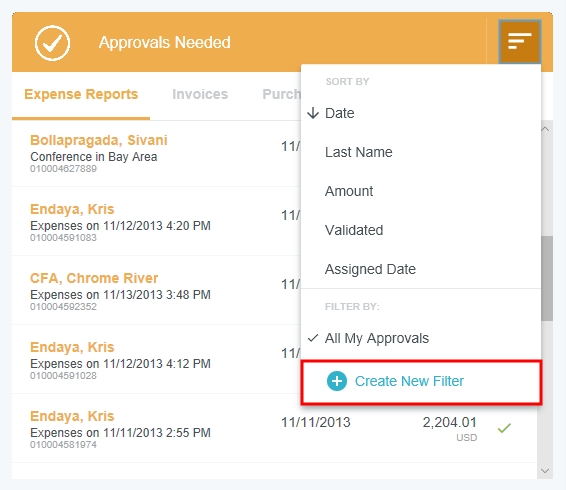Open Create New Filter link
Viewport: 566px width, 490px height.
(x=409, y=381)
